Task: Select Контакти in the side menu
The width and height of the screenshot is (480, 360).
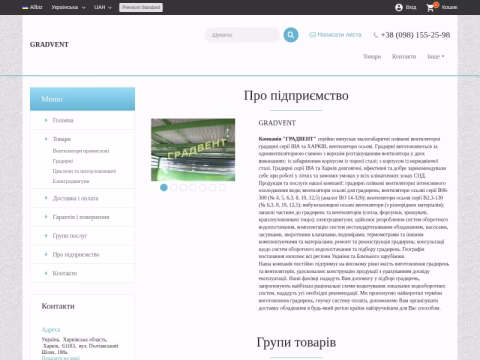Action: (65, 273)
